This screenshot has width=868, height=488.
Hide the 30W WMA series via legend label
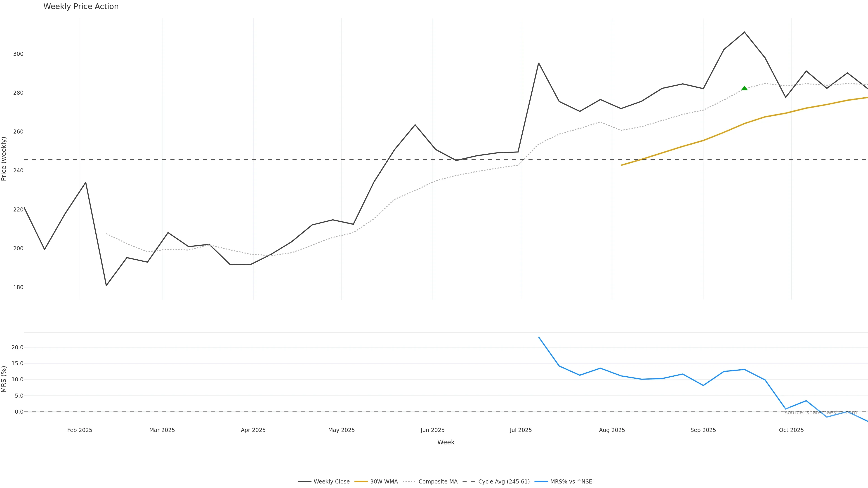[384, 482]
